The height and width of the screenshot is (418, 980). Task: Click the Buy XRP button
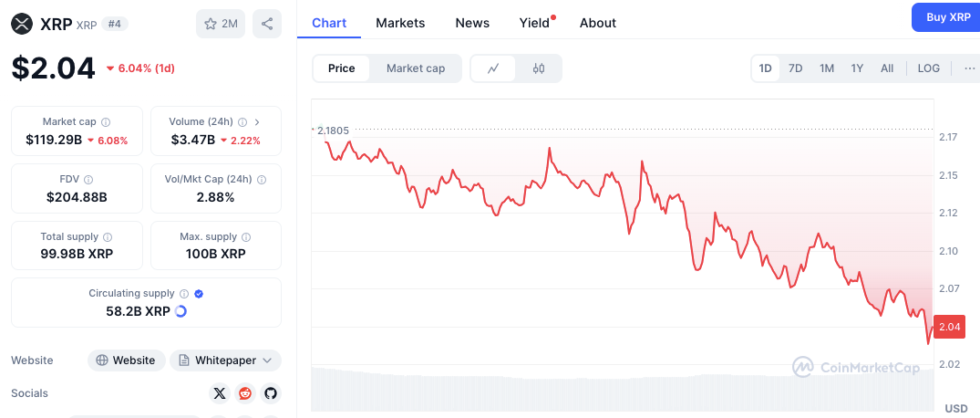click(946, 17)
